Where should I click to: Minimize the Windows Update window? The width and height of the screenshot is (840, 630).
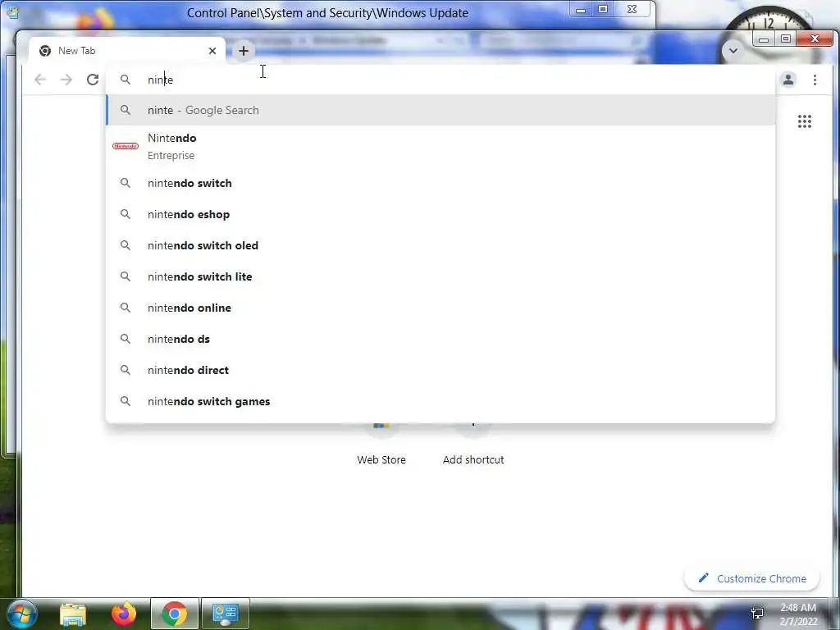coord(581,9)
